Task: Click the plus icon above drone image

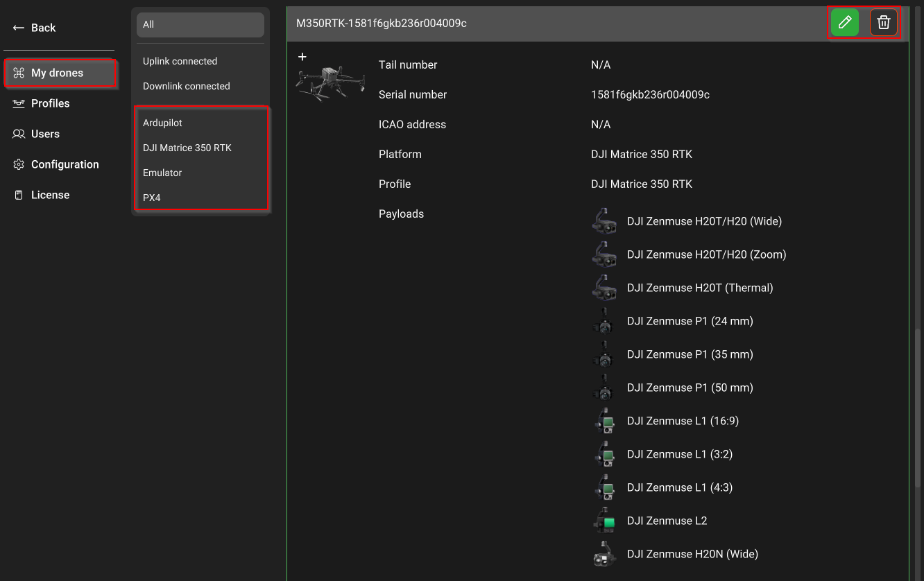Action: [x=302, y=57]
